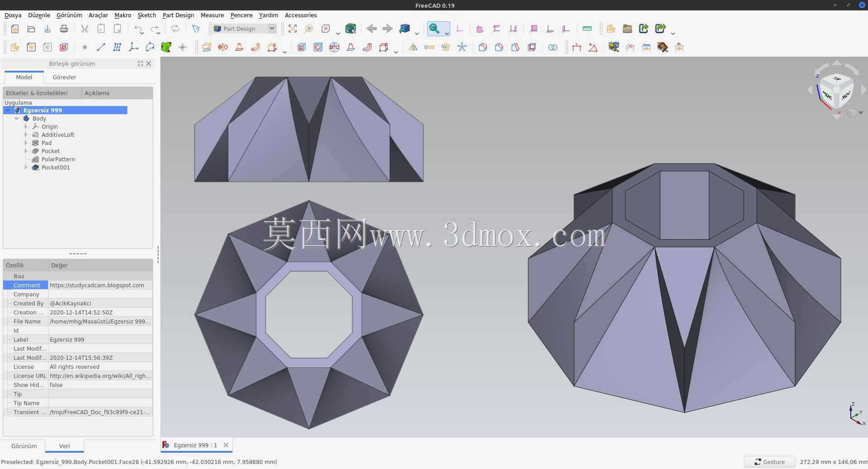868x469 pixels.
Task: Close the Egzersiz 999 : 1 document tab
Action: pos(226,445)
